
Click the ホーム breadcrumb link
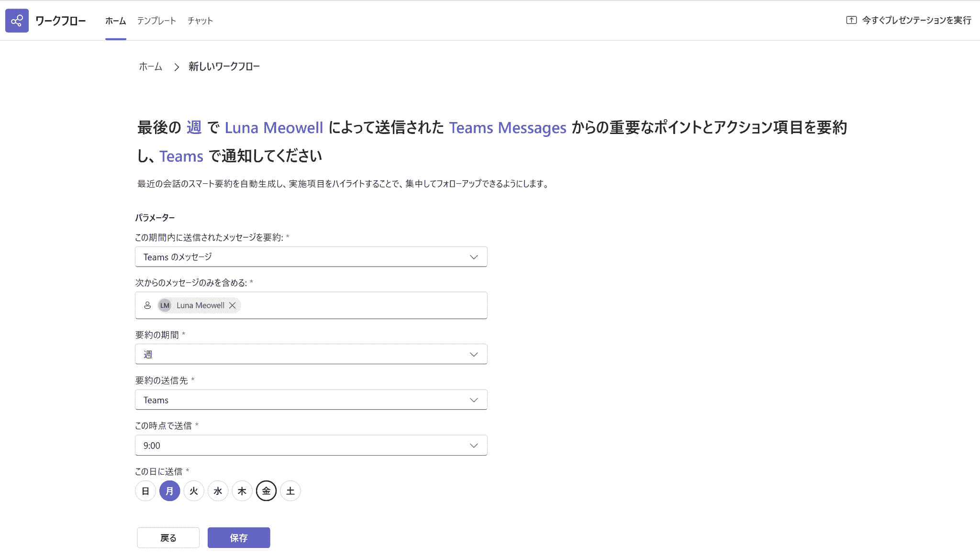[x=151, y=67]
